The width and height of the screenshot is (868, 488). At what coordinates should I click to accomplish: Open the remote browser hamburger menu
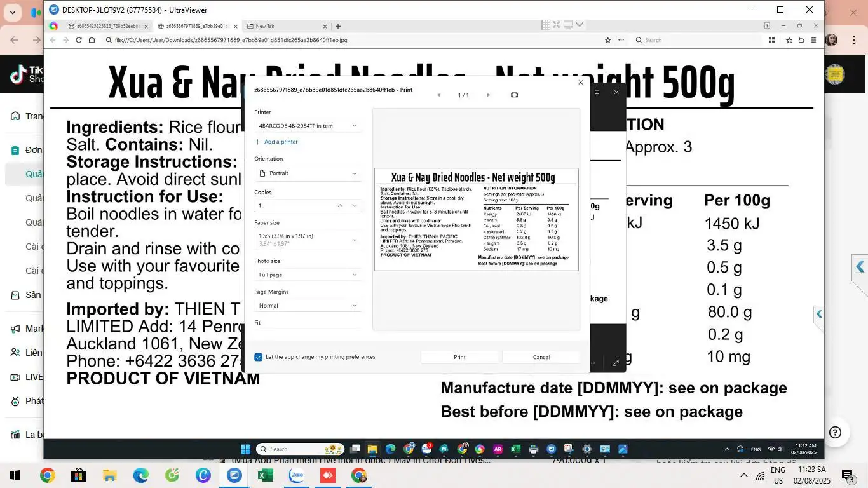(813, 40)
